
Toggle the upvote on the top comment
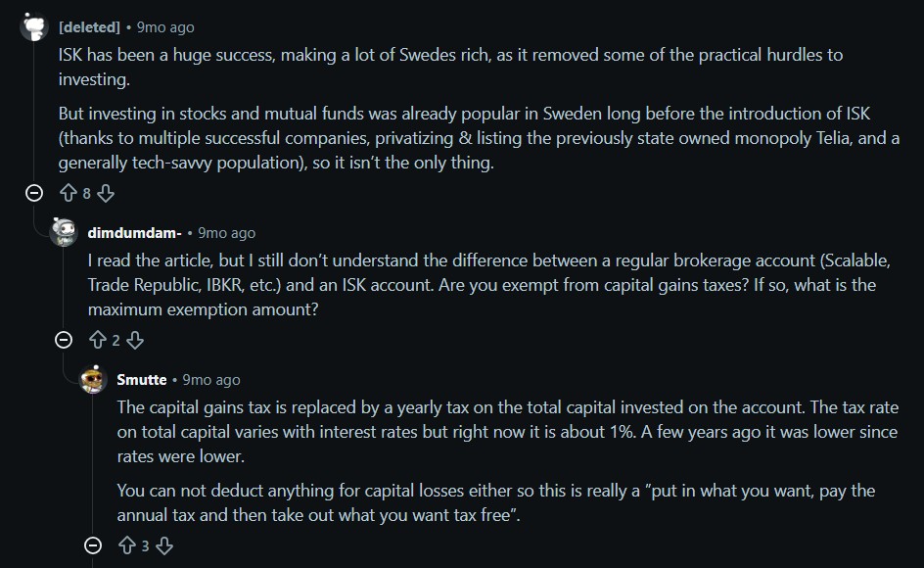[x=69, y=193]
